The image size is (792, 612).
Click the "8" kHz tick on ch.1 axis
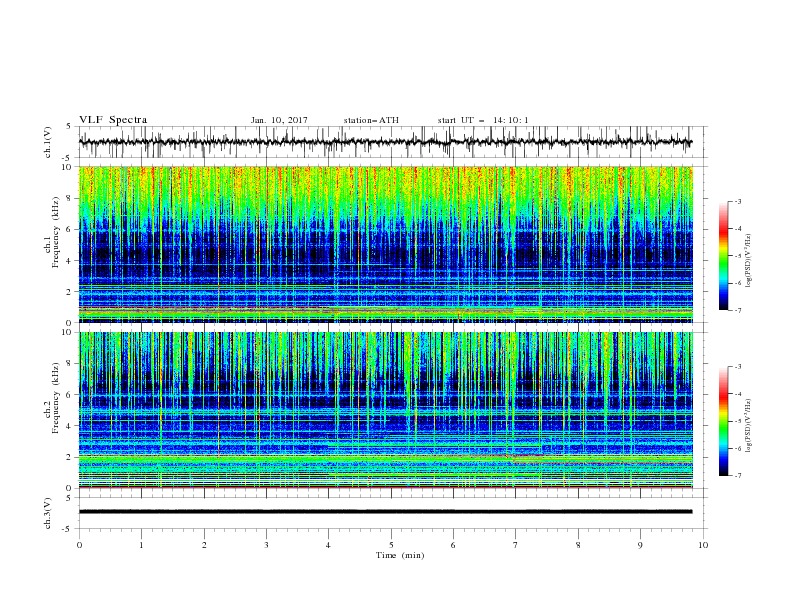pyautogui.click(x=69, y=198)
